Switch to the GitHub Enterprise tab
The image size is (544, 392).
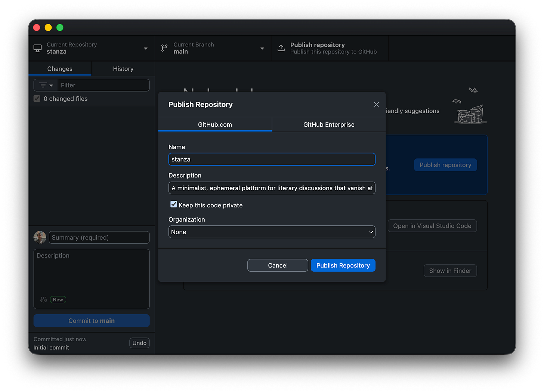(x=328, y=124)
